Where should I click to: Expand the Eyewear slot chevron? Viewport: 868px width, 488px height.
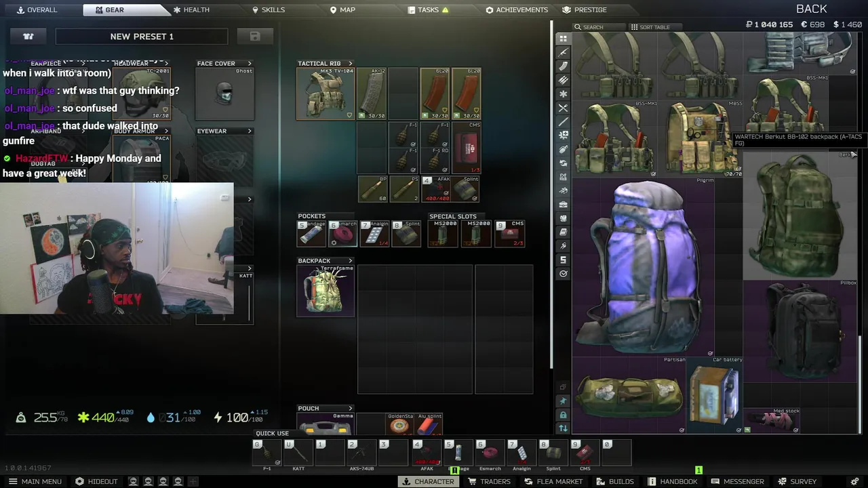pyautogui.click(x=250, y=131)
